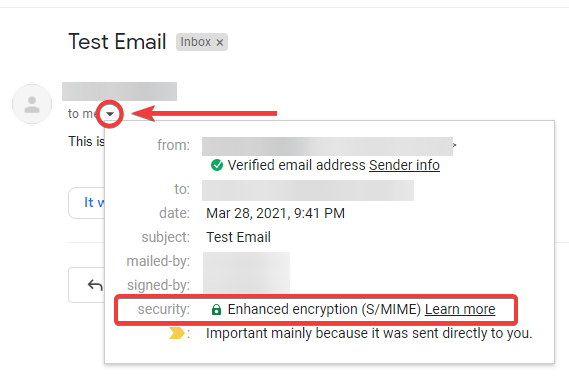Image resolution: width=569 pixels, height=382 pixels.
Task: Click the date value Mar 28, 2021, 9:41 PM
Action: [275, 213]
